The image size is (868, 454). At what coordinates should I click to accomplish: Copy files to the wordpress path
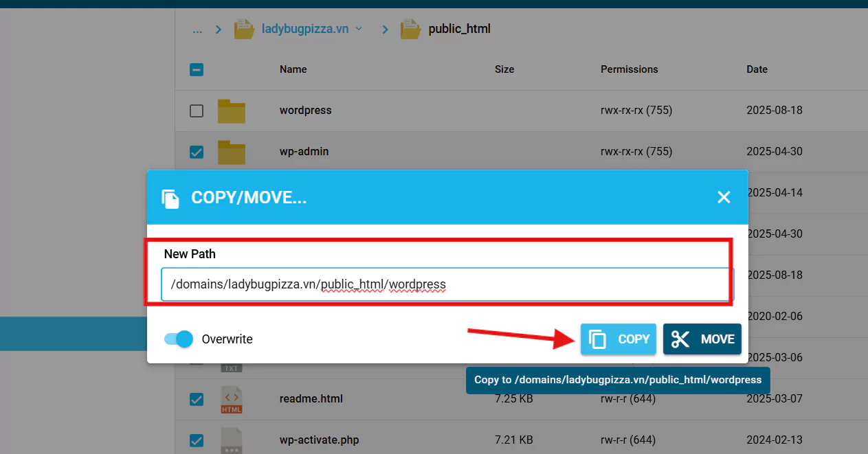[x=619, y=339]
